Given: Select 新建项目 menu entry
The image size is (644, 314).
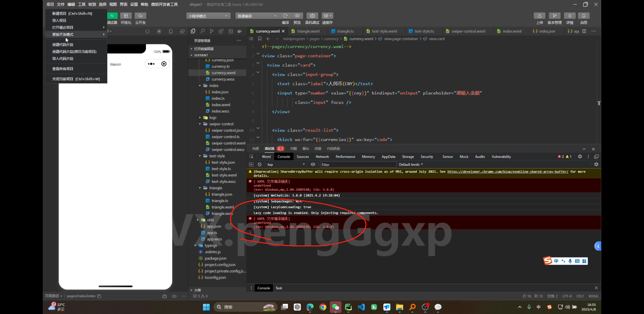Looking at the screenshot, I should tap(76, 13).
